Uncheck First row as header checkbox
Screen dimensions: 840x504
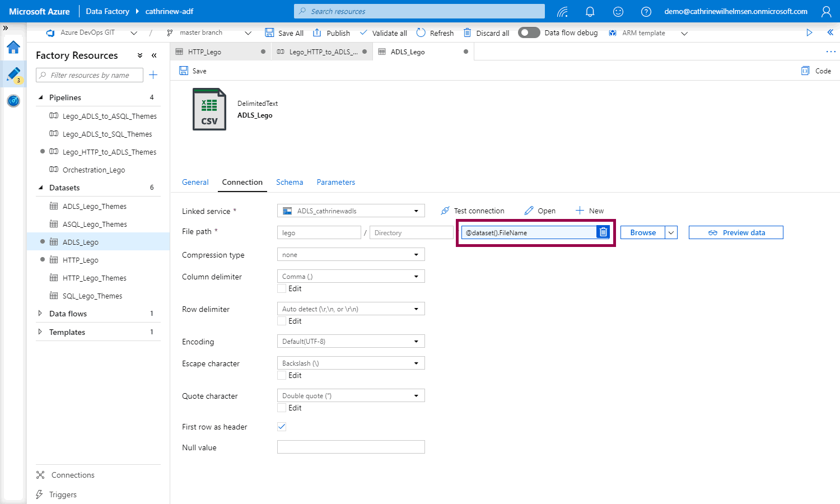click(282, 427)
